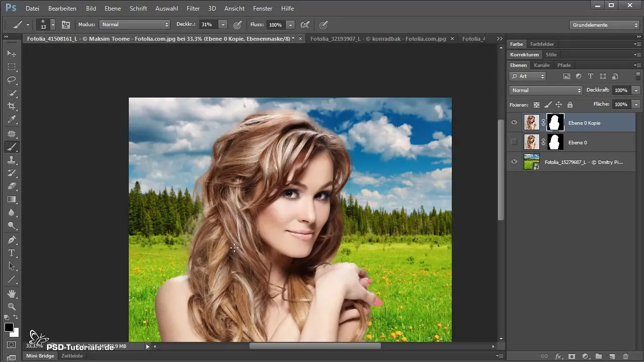Switch to the Farbfelder tab
The image size is (644, 362).
[542, 44]
